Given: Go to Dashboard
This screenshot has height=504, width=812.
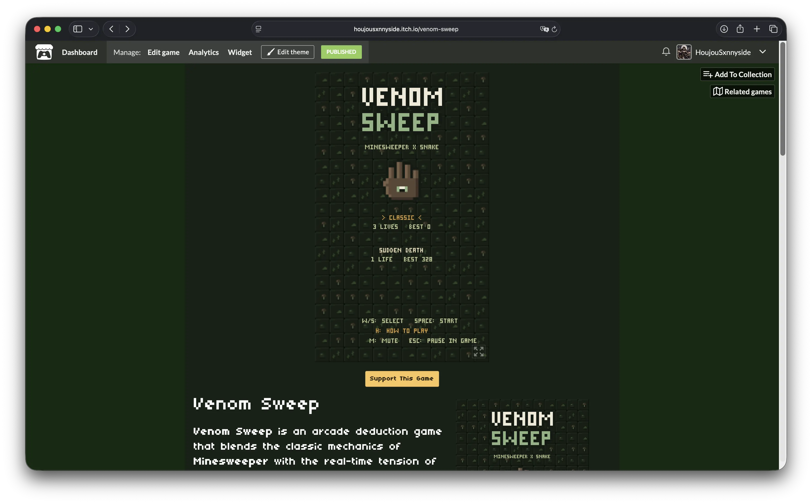Looking at the screenshot, I should [80, 52].
